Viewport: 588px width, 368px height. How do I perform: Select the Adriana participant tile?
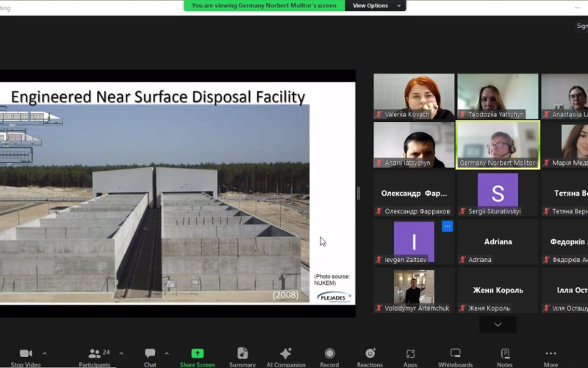click(x=498, y=242)
